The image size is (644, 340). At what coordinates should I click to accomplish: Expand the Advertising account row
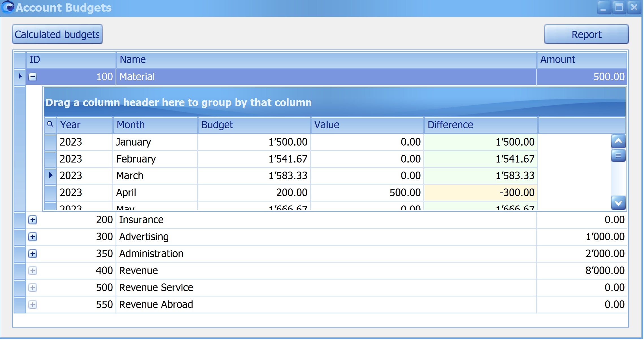[33, 237]
